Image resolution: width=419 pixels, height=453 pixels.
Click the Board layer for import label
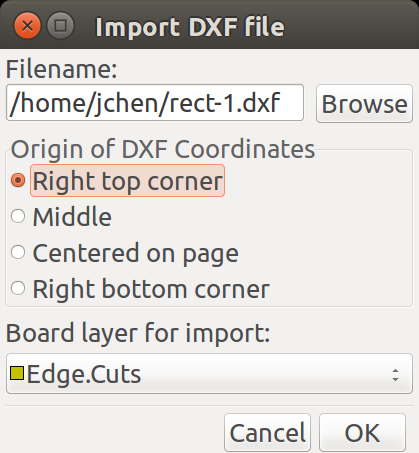coord(138,333)
